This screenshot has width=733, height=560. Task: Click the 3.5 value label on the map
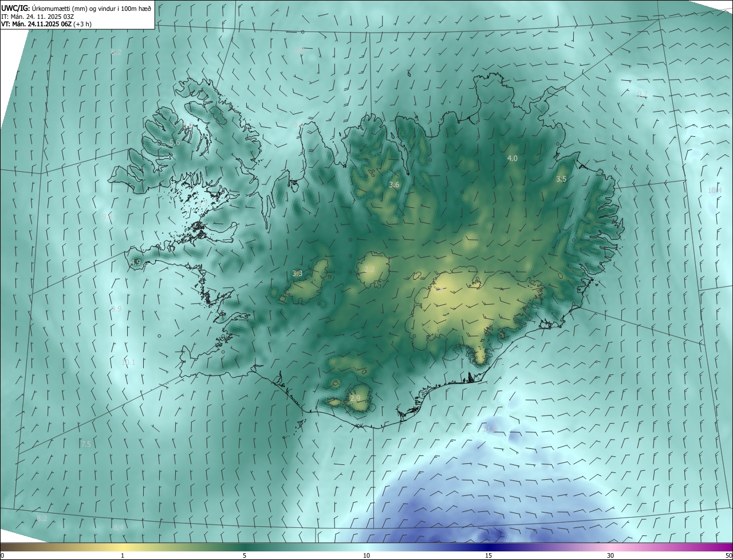coord(561,179)
